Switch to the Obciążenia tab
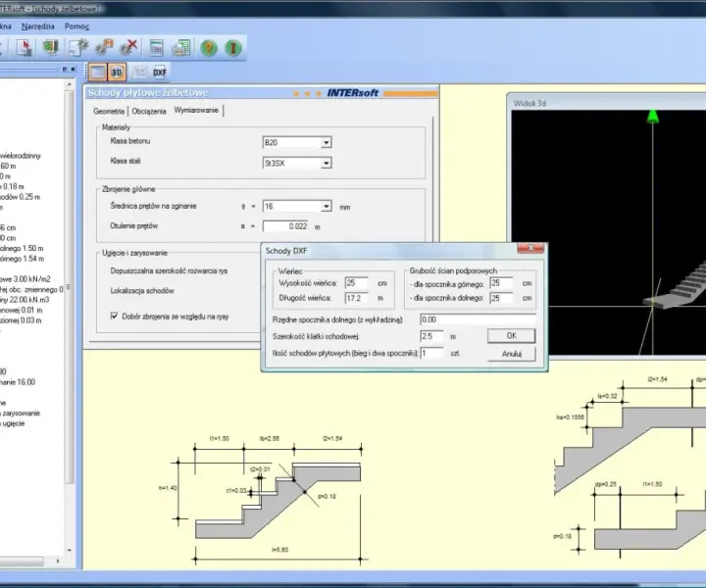This screenshot has height=588, width=706. pos(149,111)
